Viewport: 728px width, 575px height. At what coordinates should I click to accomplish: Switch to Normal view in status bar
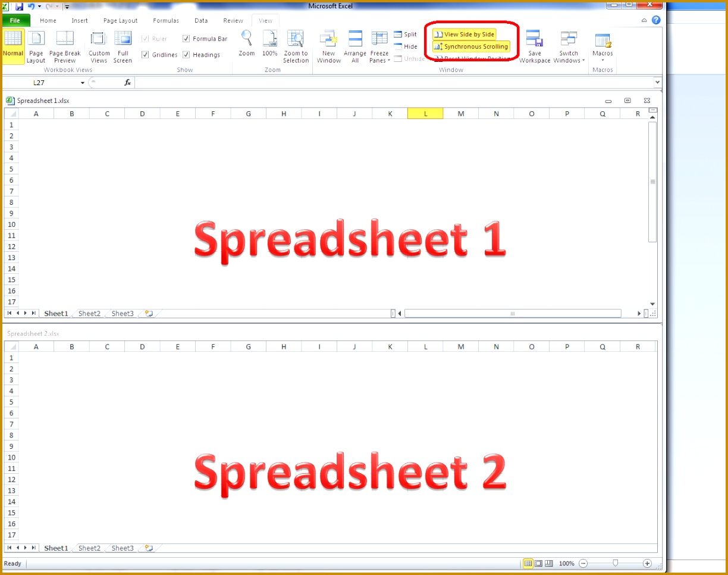pyautogui.click(x=528, y=563)
